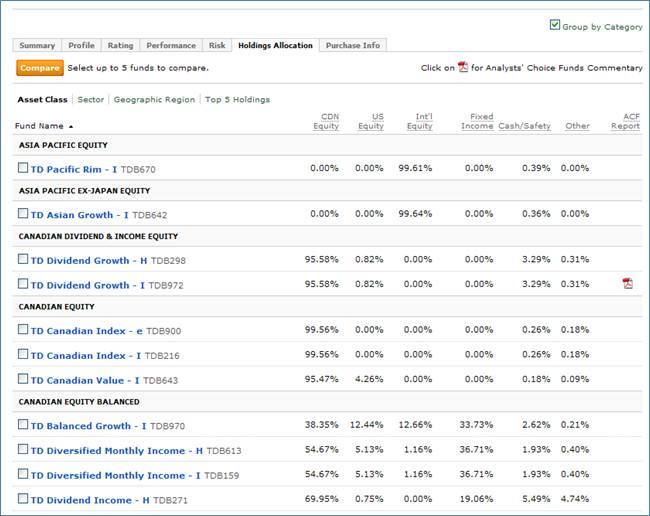Click 38.35% CDN Equity for Balanced Growth
This screenshot has width=650, height=516.
[322, 425]
